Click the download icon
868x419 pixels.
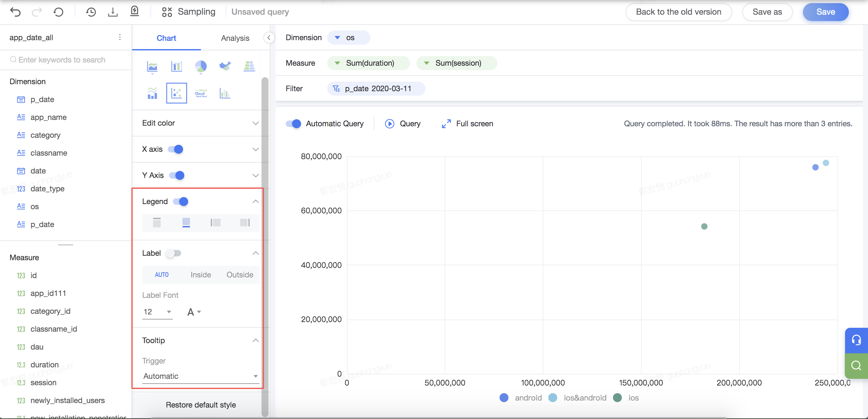(113, 12)
